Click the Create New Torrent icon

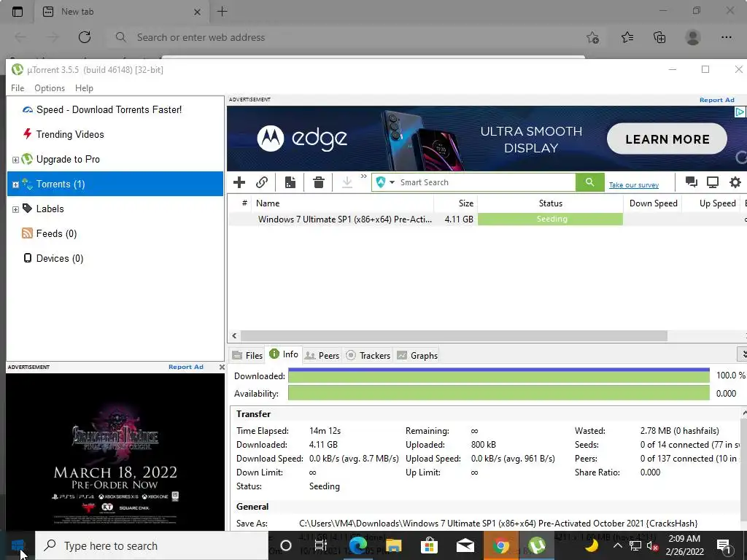point(290,182)
